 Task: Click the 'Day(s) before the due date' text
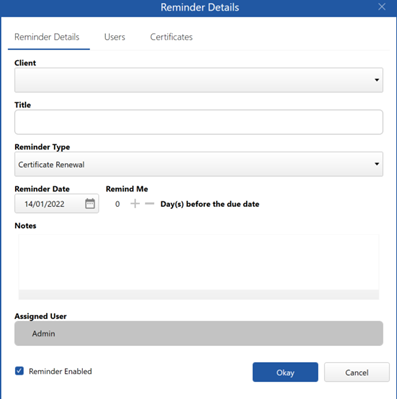210,204
